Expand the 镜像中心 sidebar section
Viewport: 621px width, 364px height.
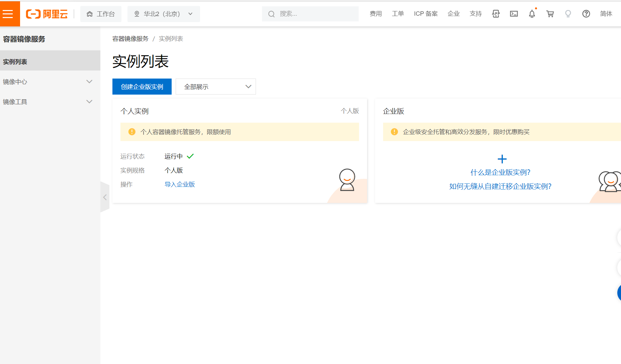[x=50, y=82]
